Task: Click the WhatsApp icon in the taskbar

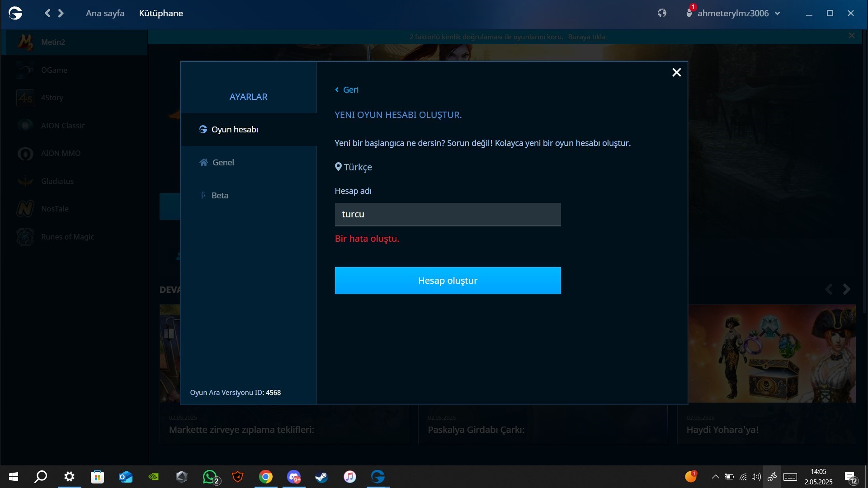Action: [210, 477]
